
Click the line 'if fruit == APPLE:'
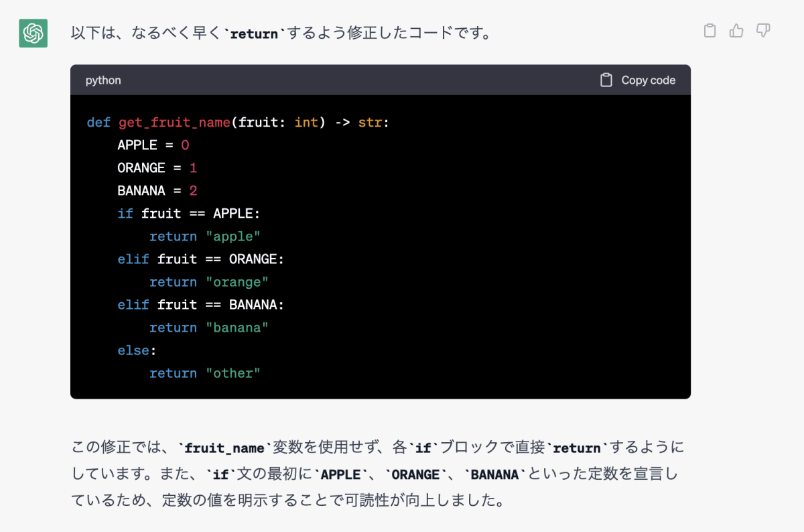(x=189, y=214)
